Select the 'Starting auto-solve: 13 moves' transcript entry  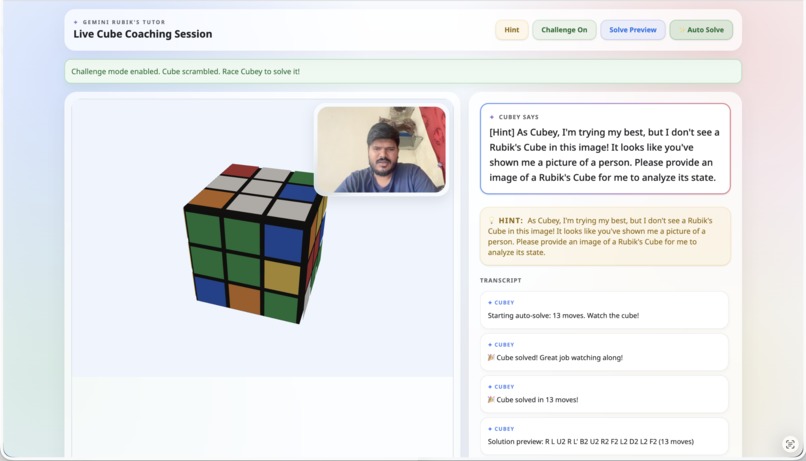tap(604, 310)
